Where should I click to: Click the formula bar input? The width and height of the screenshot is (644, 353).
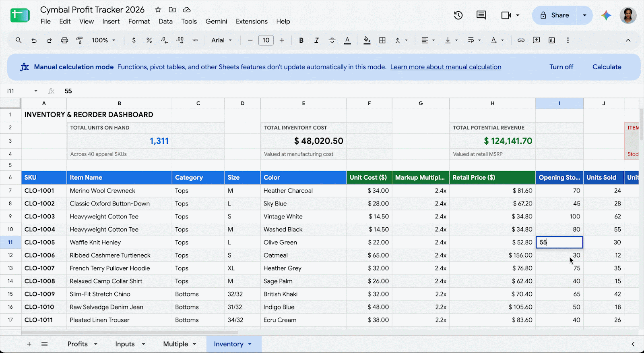click(350, 91)
